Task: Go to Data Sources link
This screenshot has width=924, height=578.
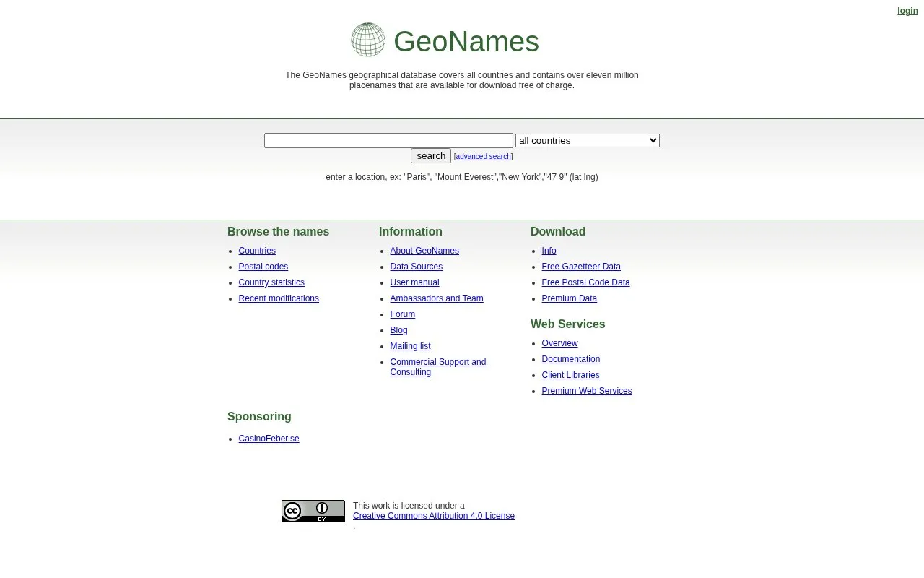Action: coord(417,267)
